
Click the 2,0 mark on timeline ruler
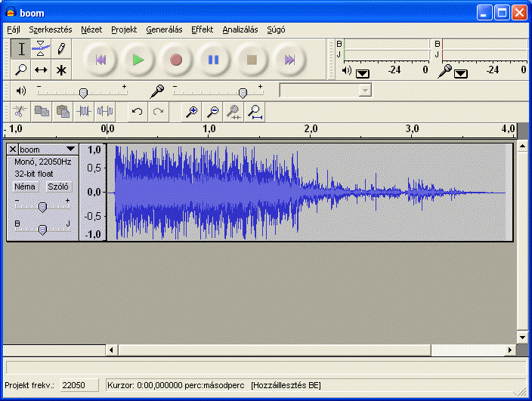point(311,129)
